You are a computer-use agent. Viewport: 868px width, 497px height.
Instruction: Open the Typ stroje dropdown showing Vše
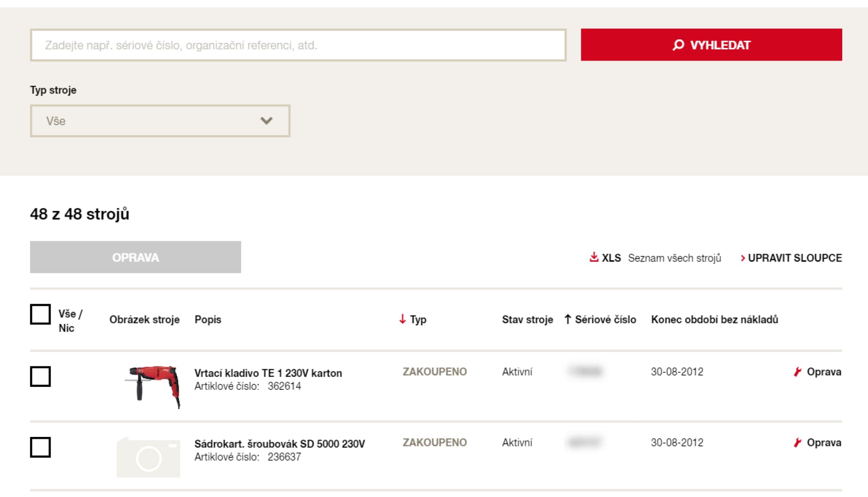(160, 121)
